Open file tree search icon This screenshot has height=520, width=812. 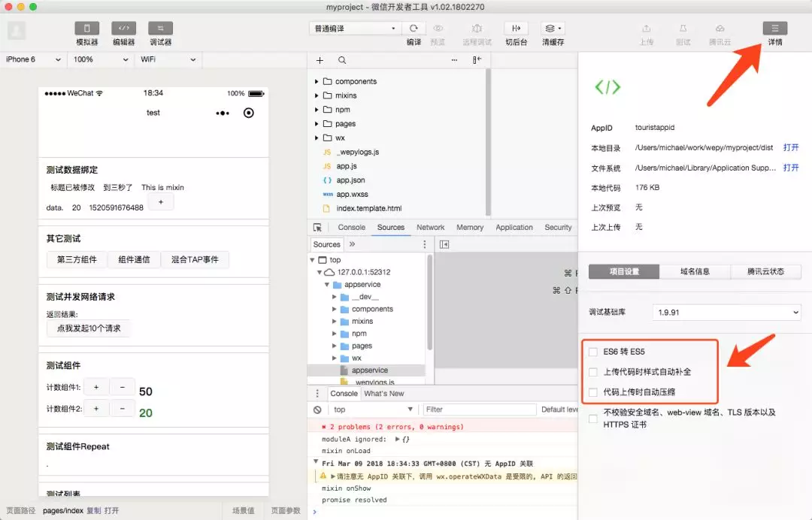342,61
